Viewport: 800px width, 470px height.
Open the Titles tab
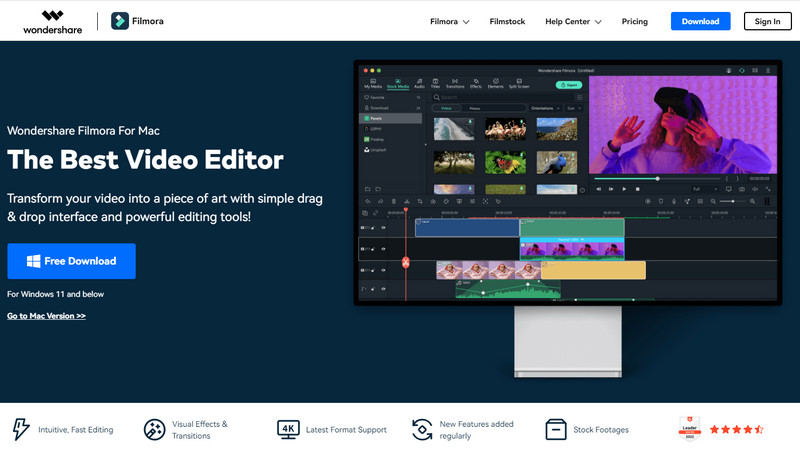[435, 84]
